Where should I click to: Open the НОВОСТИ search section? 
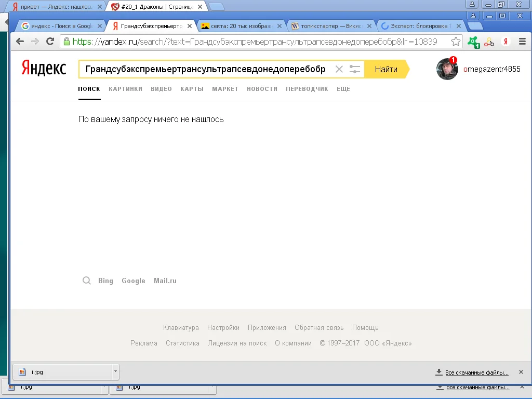(262, 89)
